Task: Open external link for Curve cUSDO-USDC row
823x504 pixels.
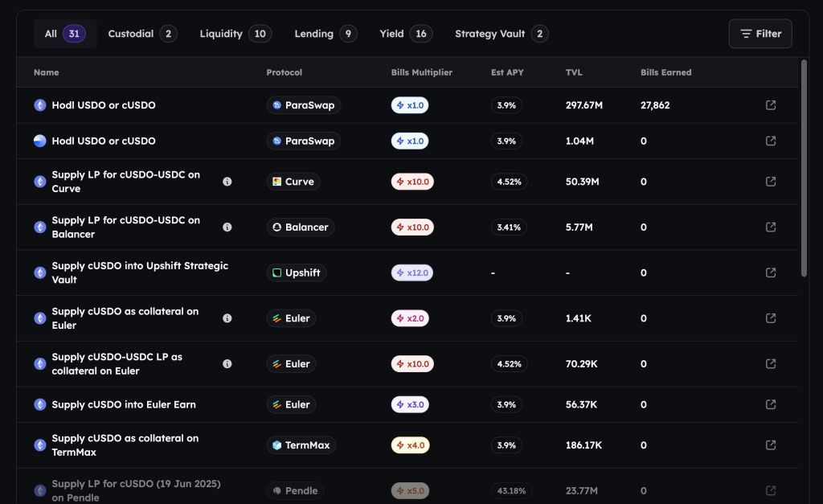Action: pyautogui.click(x=771, y=182)
